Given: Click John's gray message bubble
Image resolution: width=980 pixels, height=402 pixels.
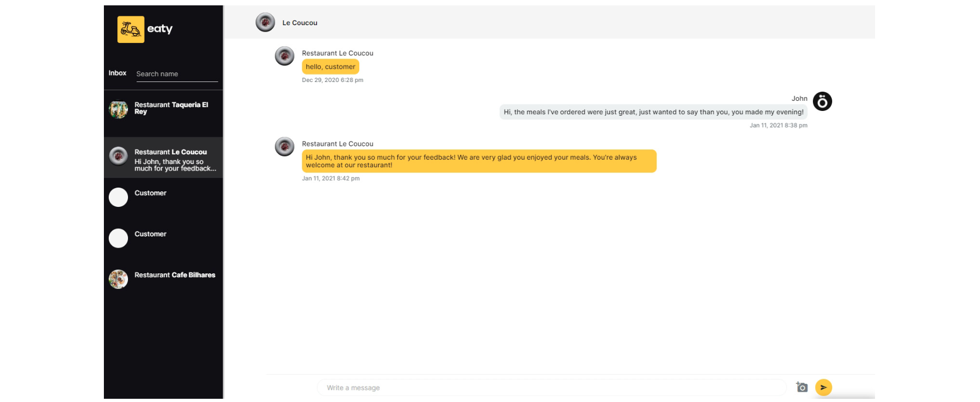Looking at the screenshot, I should tap(653, 112).
